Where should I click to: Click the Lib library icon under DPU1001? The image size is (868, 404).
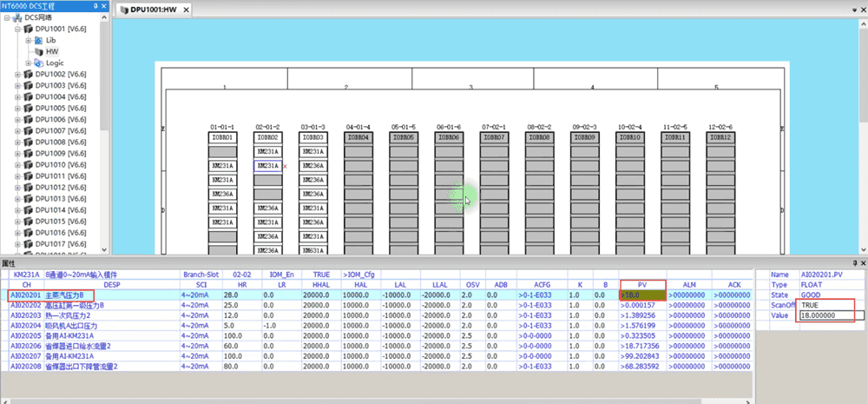tap(38, 41)
